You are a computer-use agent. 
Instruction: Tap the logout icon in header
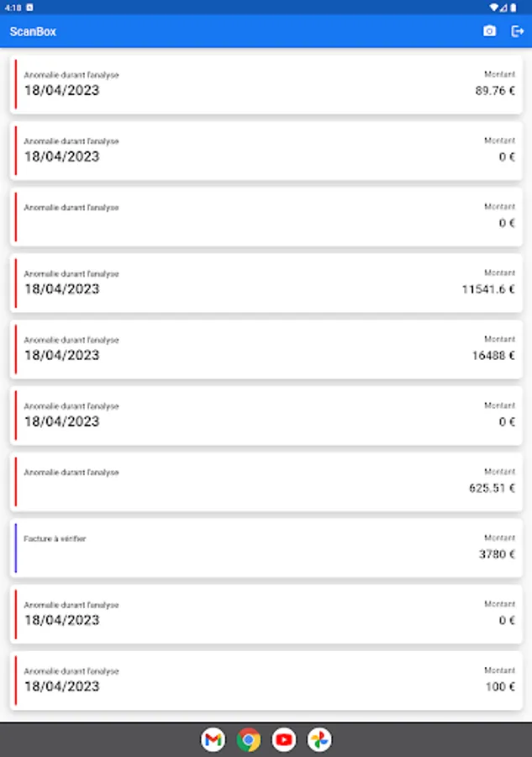(517, 31)
